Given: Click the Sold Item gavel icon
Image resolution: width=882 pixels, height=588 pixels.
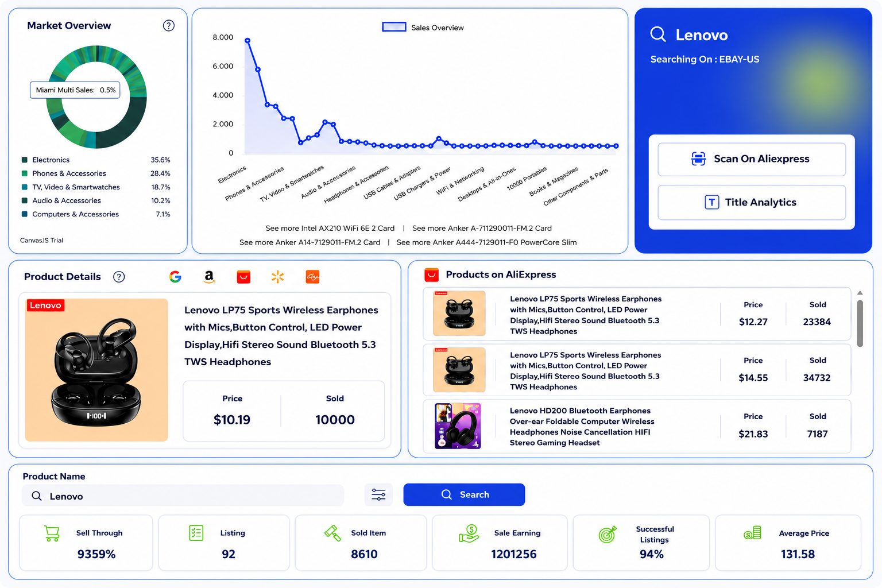Looking at the screenshot, I should pyautogui.click(x=332, y=533).
